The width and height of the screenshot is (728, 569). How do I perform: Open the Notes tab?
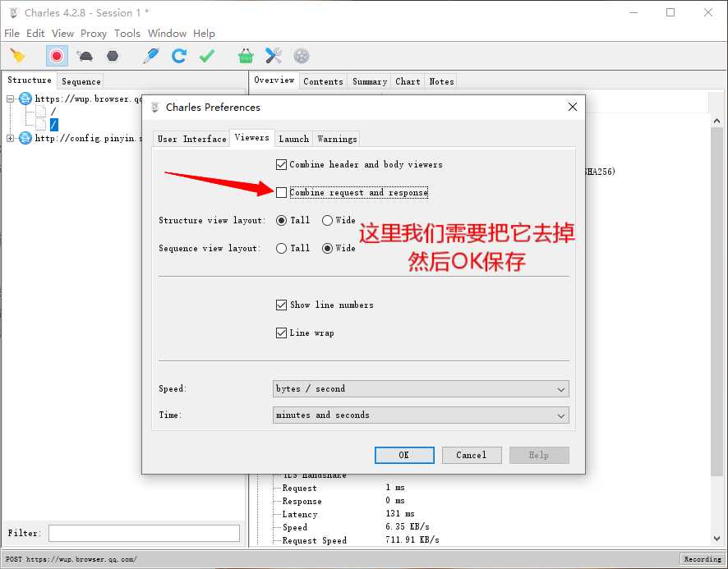[x=441, y=81]
